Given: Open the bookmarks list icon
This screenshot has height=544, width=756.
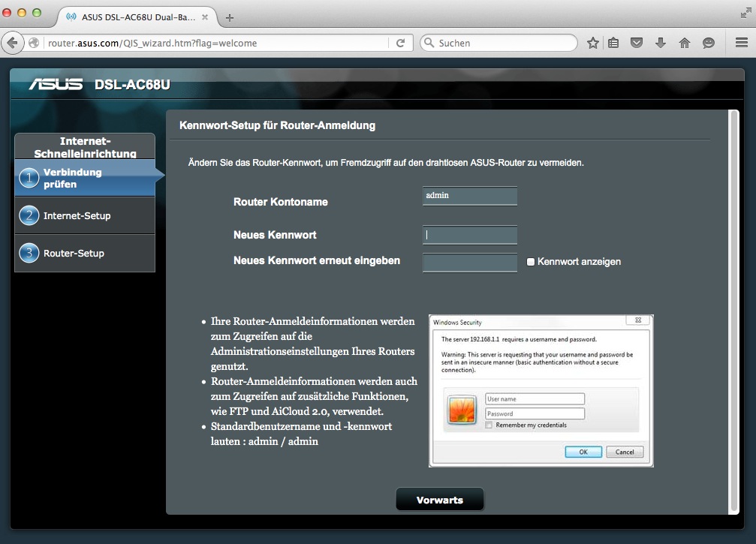Looking at the screenshot, I should tap(613, 43).
